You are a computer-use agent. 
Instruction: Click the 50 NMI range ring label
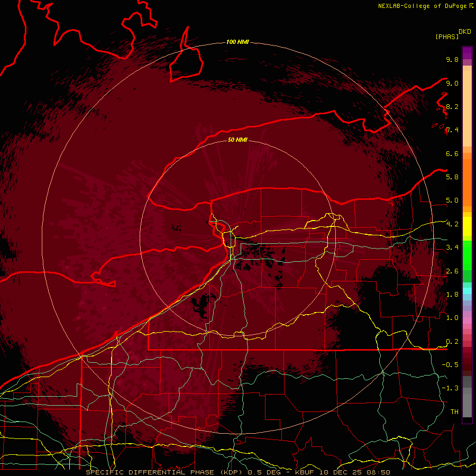coord(237,140)
